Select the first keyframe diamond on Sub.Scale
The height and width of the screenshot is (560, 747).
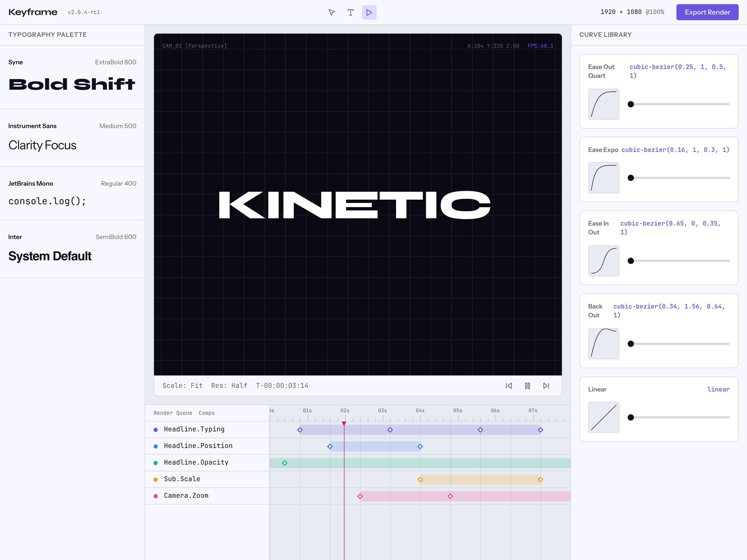pyautogui.click(x=420, y=479)
